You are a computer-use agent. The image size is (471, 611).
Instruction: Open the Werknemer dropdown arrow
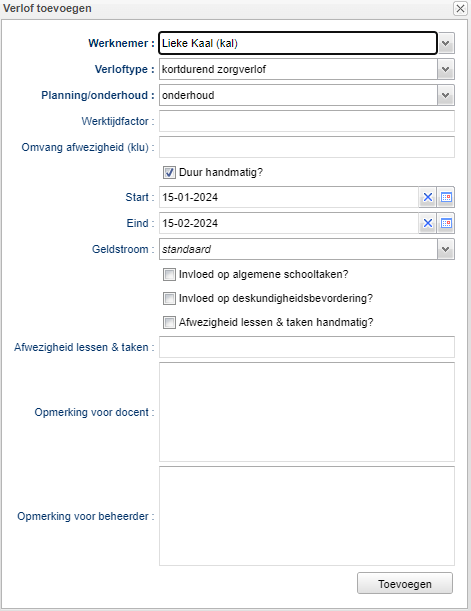click(x=446, y=43)
